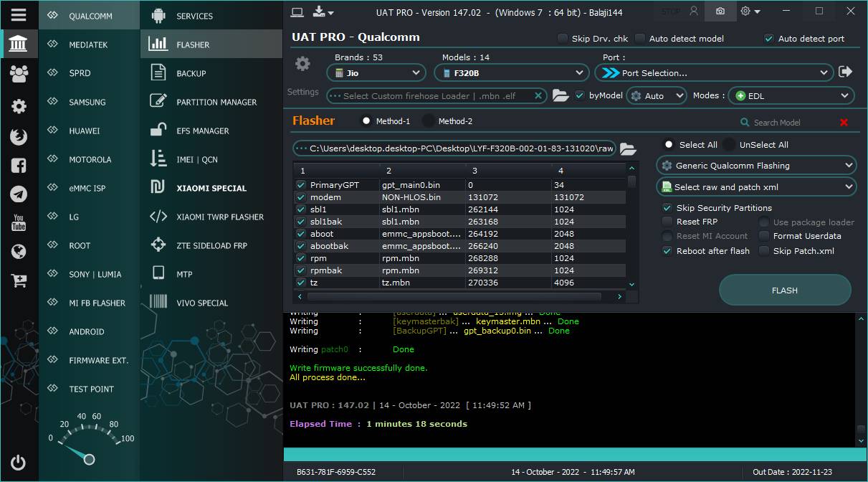Disable Auto detect port checkbox
868x482 pixels.
pos(769,39)
